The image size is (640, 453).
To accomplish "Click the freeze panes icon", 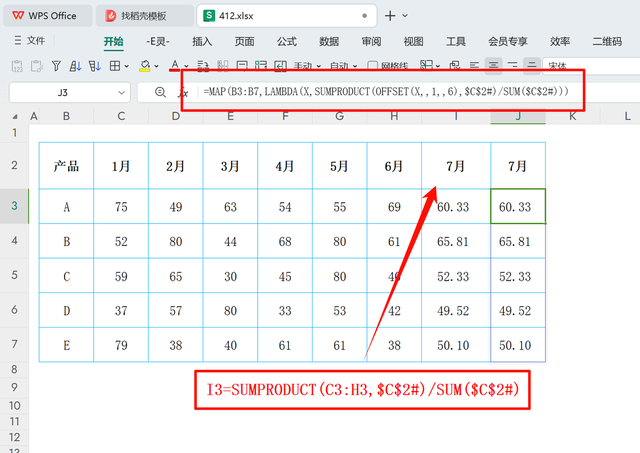I will coord(426,65).
